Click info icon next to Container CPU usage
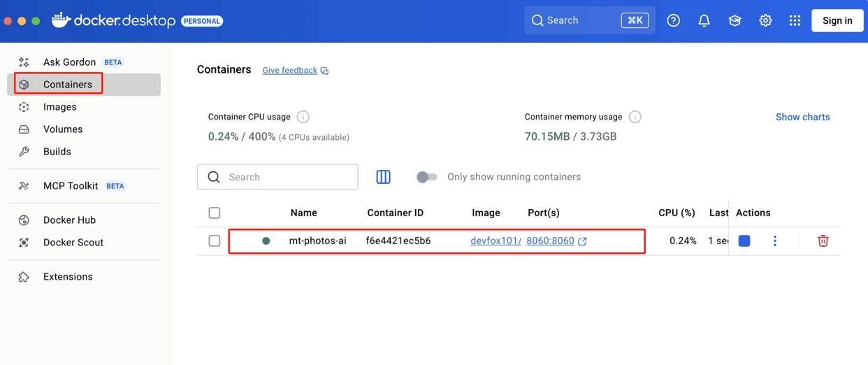The image size is (868, 365). (303, 117)
